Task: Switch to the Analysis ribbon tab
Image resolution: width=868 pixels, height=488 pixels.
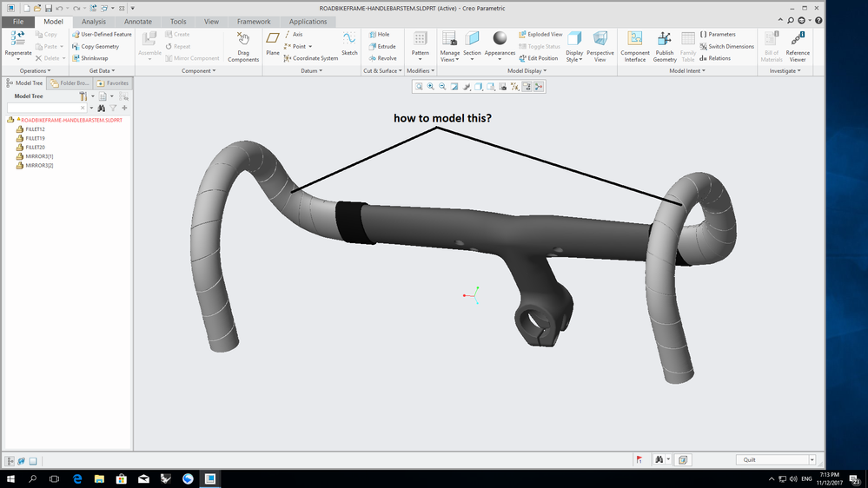Action: (94, 22)
